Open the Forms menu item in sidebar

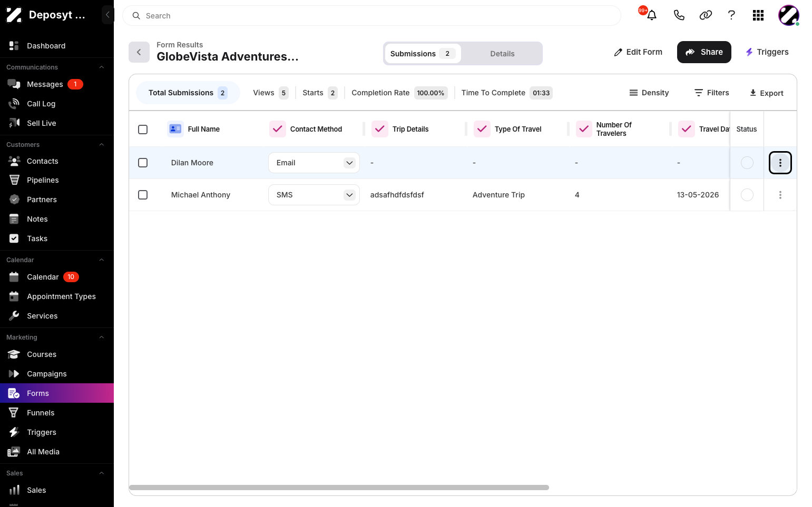pos(57,393)
